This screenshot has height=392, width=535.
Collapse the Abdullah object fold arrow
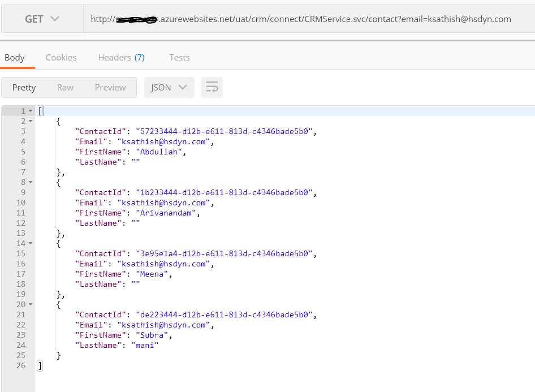[x=31, y=121]
